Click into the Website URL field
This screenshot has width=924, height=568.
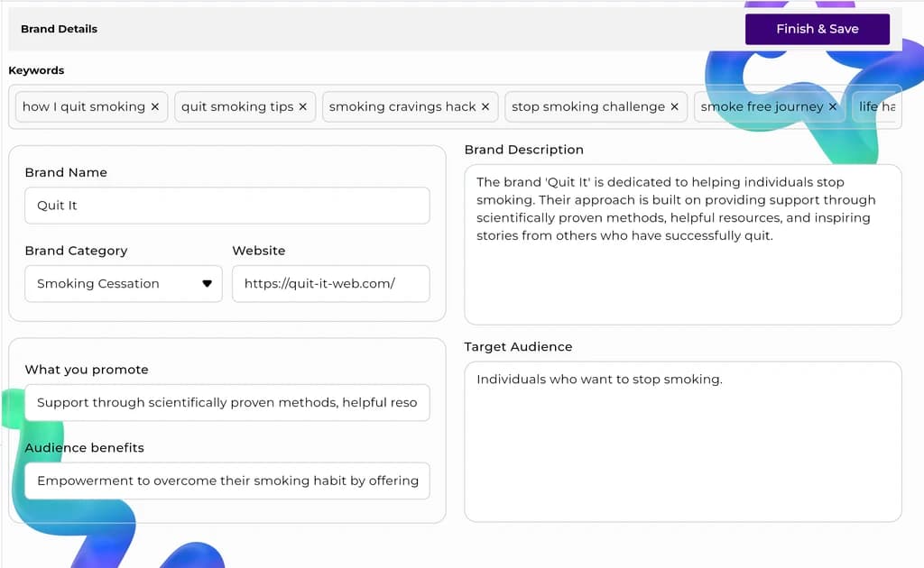point(330,284)
